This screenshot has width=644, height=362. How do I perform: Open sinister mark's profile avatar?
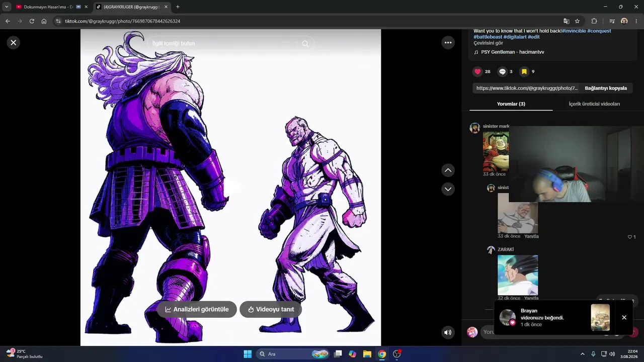(x=474, y=128)
